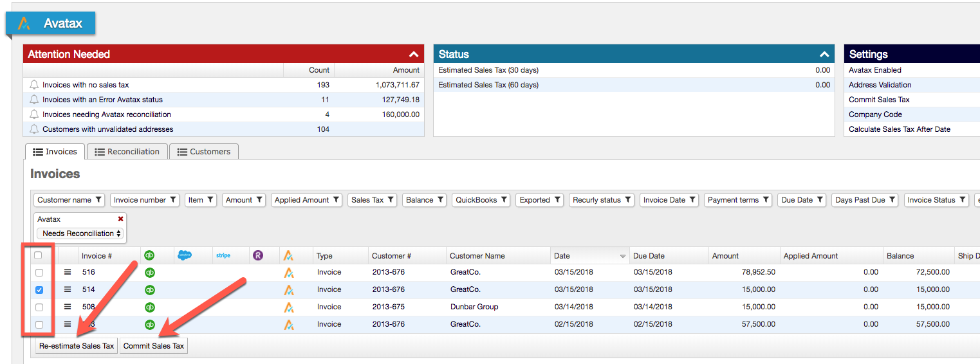Open the Payment terms filter
Viewport: 980px width, 364px height.
738,200
